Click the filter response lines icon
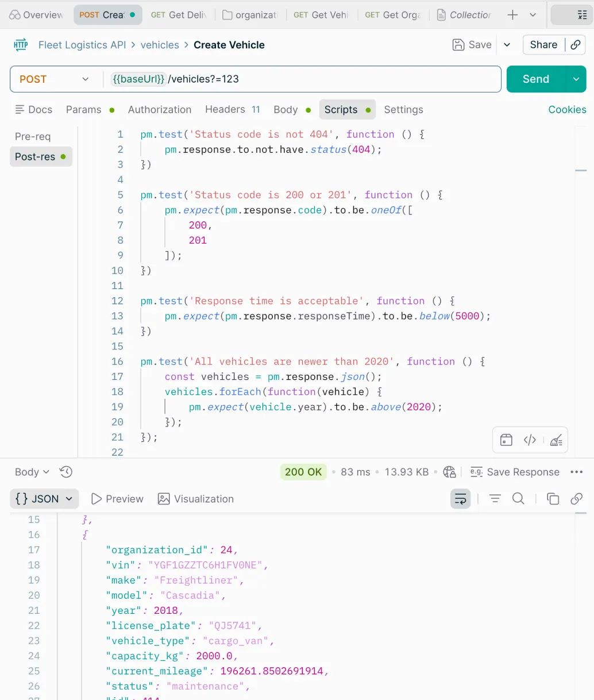This screenshot has width=594, height=700. pos(495,499)
